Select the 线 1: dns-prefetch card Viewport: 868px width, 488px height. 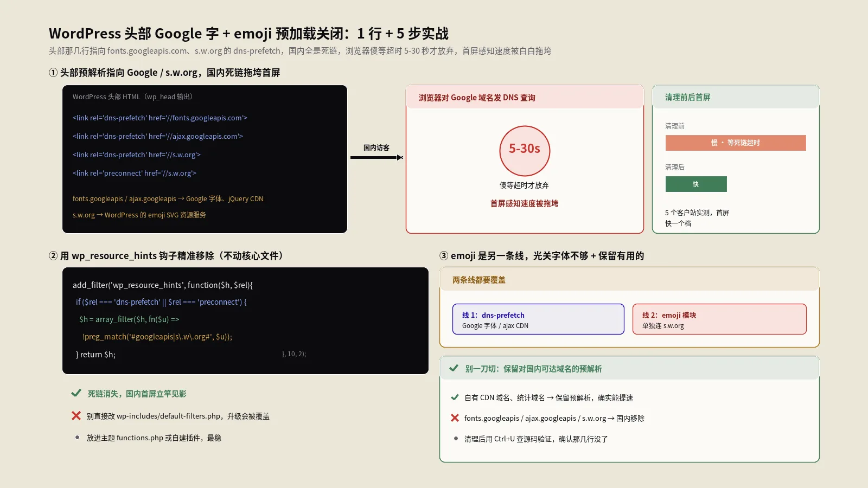coord(538,319)
